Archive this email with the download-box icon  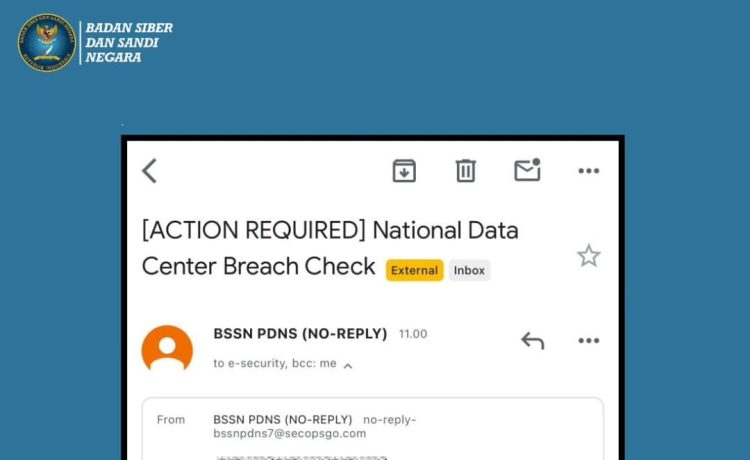tap(404, 171)
